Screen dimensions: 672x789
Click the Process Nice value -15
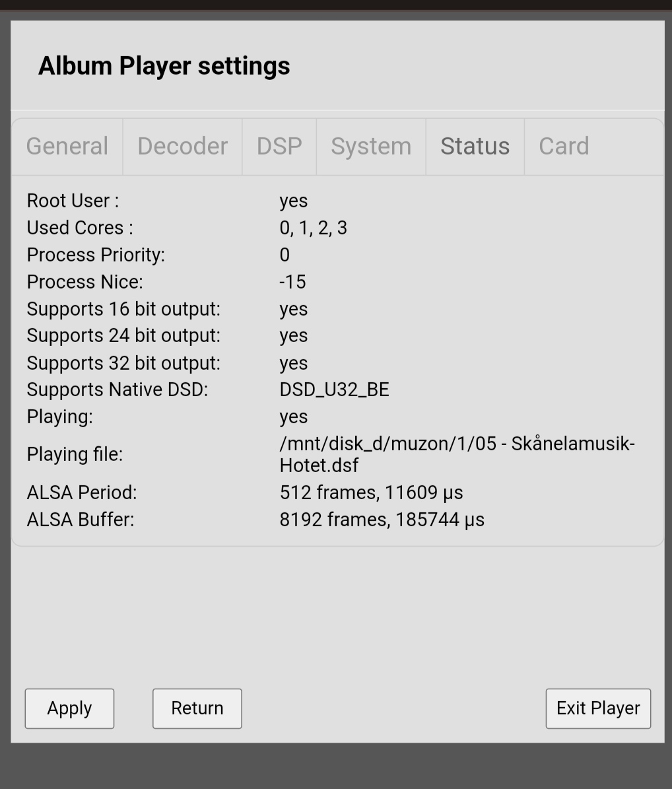[x=292, y=282]
